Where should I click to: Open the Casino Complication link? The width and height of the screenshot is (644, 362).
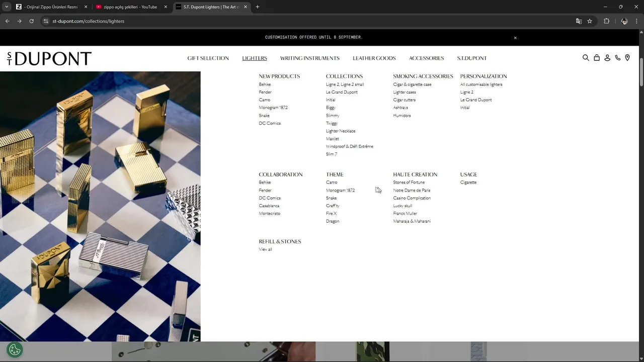tap(412, 198)
